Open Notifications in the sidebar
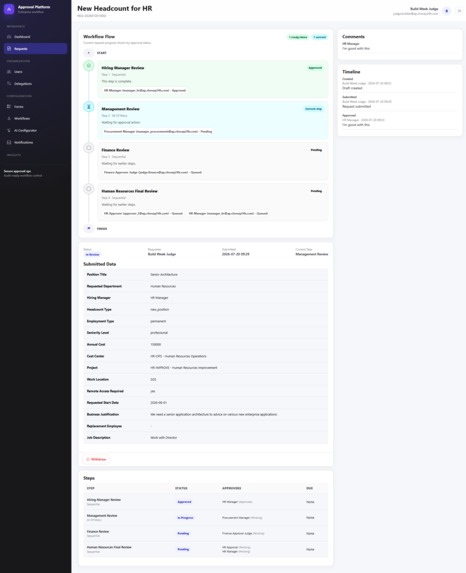The height and width of the screenshot is (573, 466). [x=35, y=142]
